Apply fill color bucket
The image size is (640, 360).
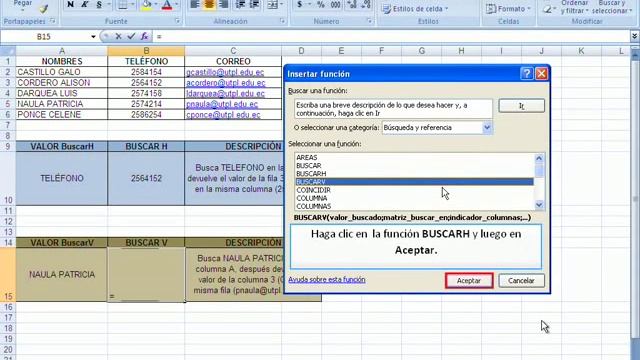tap(147, 4)
